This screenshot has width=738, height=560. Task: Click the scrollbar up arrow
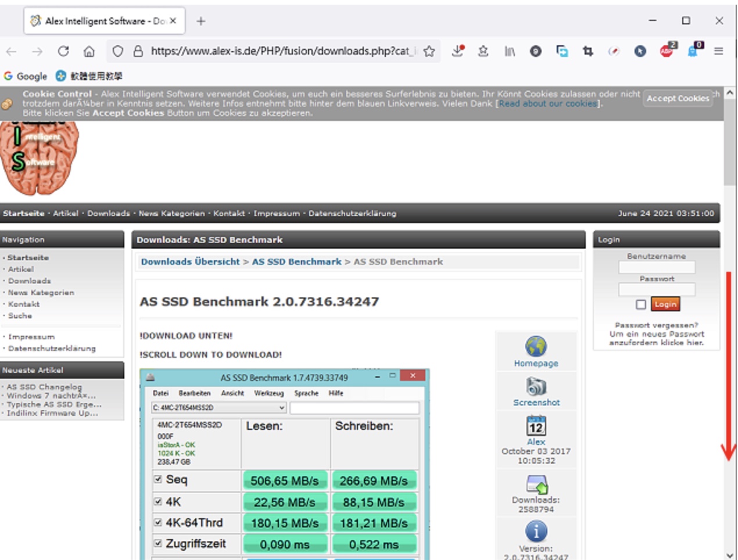pos(730,93)
